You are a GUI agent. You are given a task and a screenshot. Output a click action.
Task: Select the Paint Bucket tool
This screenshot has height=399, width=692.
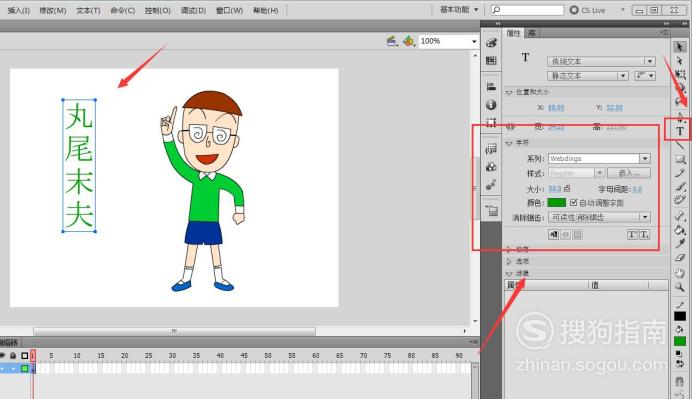(x=680, y=230)
